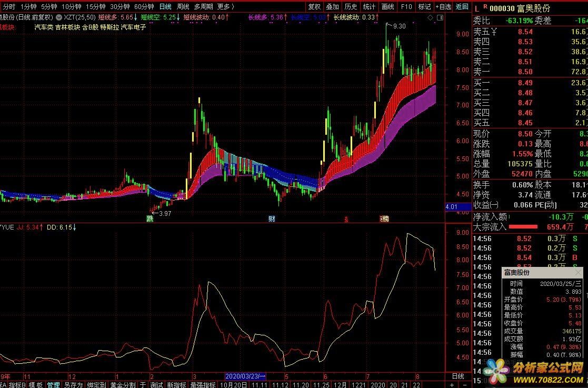Switch to 60分钟 period
The width and height of the screenshot is (588, 388).
pos(144,6)
